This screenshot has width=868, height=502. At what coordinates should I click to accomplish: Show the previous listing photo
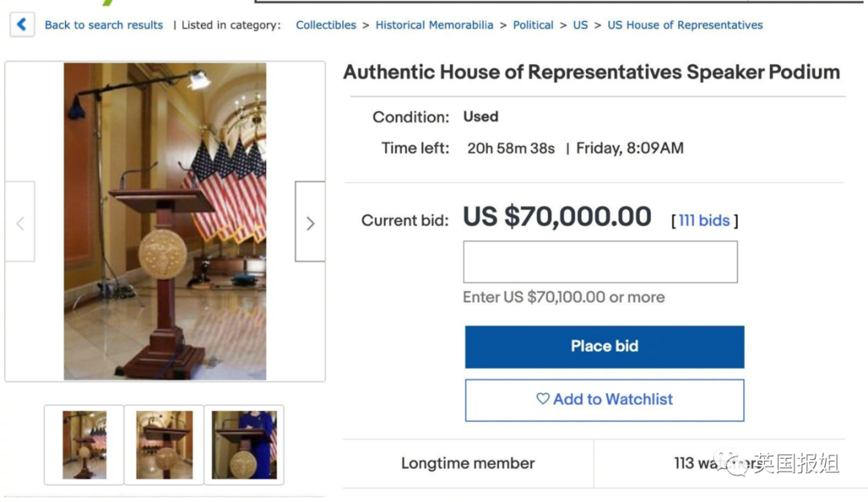pos(20,223)
